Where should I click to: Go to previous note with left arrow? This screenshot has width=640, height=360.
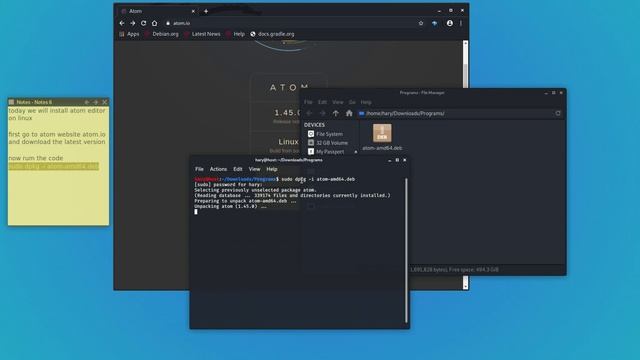tap(87, 102)
